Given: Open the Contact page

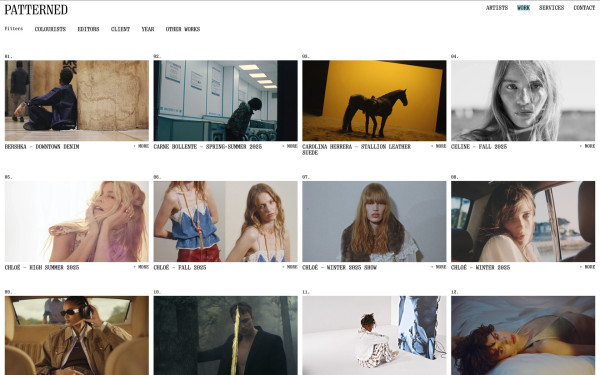Looking at the screenshot, I should click(x=584, y=8).
